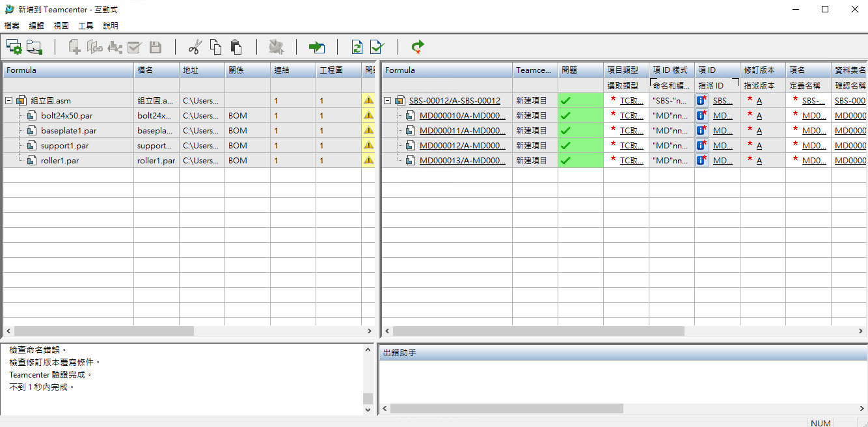Open the 說明 menu
The image size is (868, 427).
pos(111,26)
